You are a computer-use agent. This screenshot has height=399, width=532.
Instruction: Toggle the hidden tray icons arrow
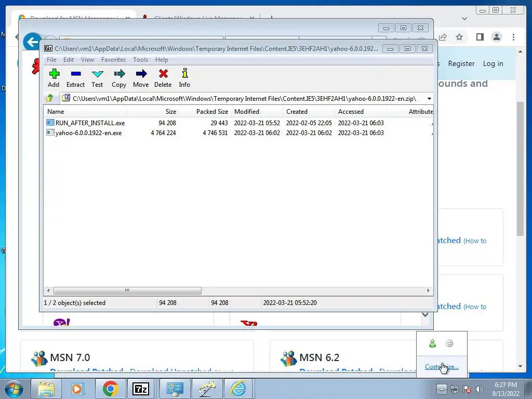point(442,389)
